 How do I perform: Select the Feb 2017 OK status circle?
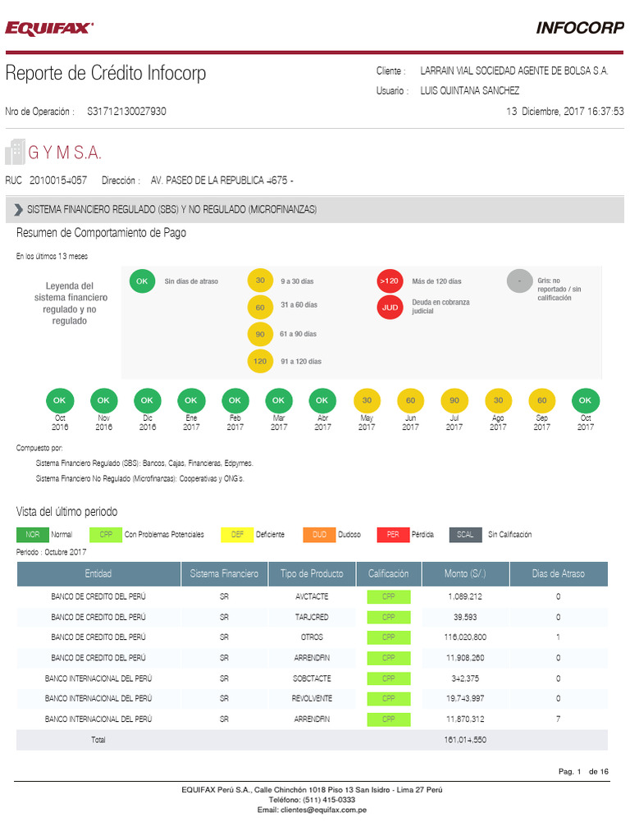coord(235,400)
